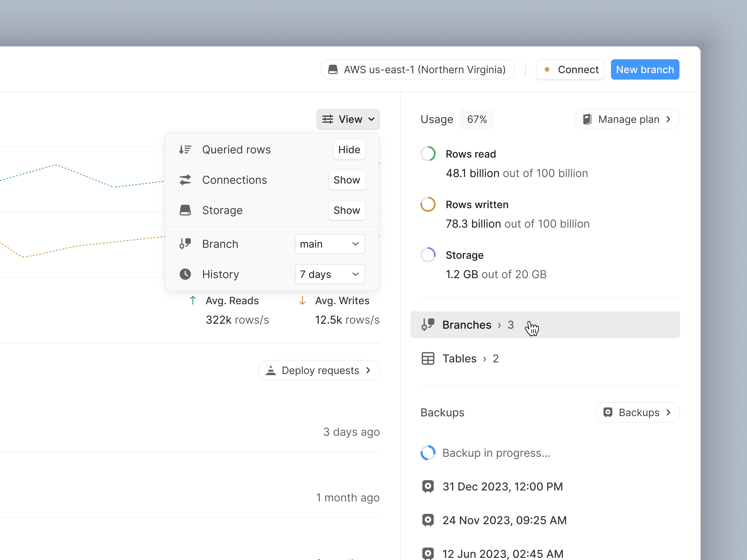Click the Branch icon in View menu

coord(185,244)
